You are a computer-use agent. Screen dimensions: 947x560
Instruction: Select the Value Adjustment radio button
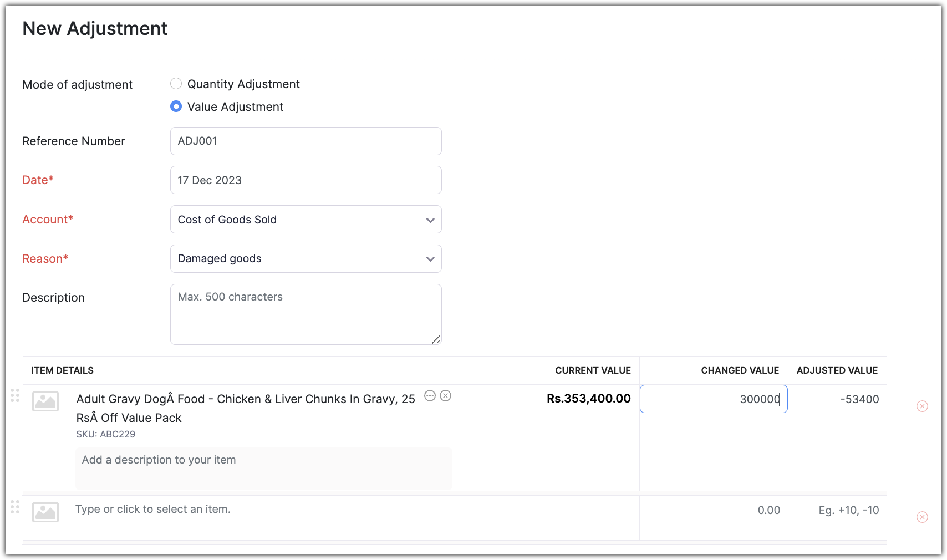click(x=176, y=106)
